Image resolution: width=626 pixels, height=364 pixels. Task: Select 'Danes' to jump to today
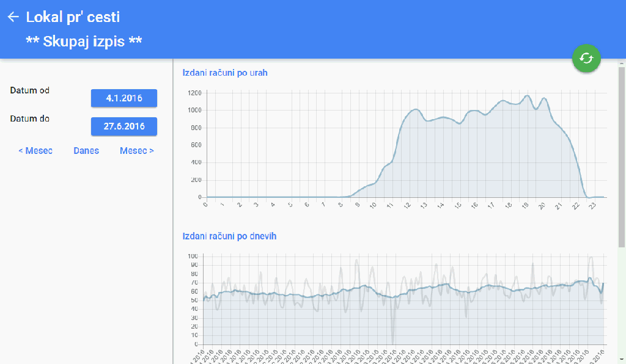pos(86,151)
